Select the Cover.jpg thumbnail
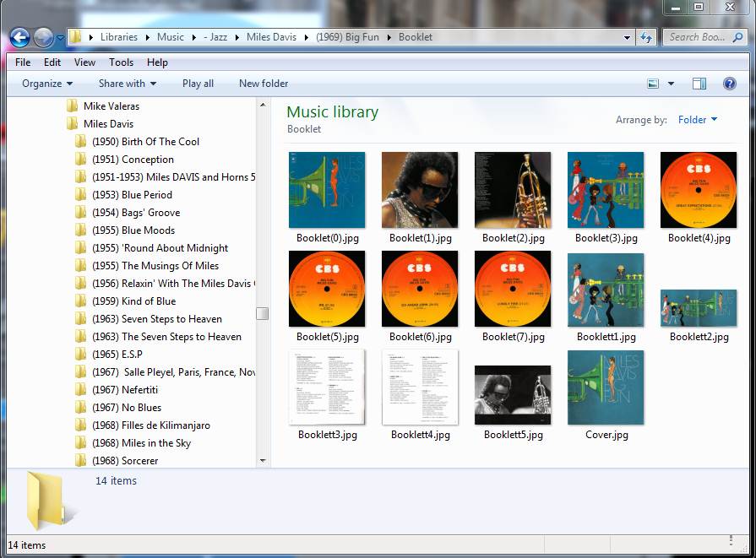The width and height of the screenshot is (756, 558). (605, 387)
